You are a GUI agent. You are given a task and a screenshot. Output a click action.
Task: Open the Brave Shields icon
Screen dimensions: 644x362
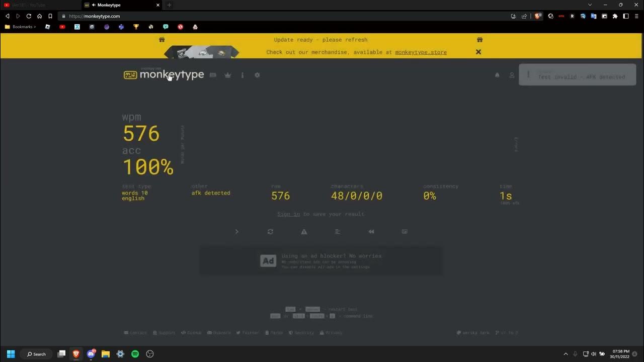click(538, 16)
